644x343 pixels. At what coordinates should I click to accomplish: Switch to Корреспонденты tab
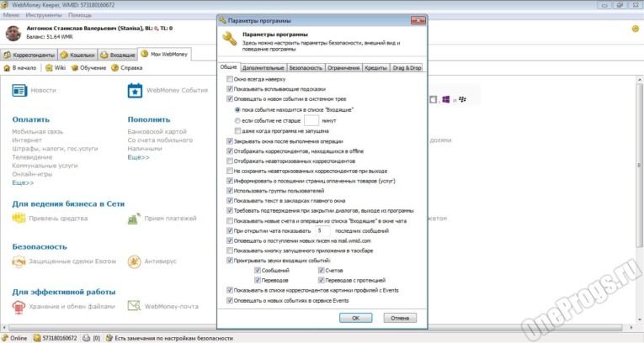(29, 55)
